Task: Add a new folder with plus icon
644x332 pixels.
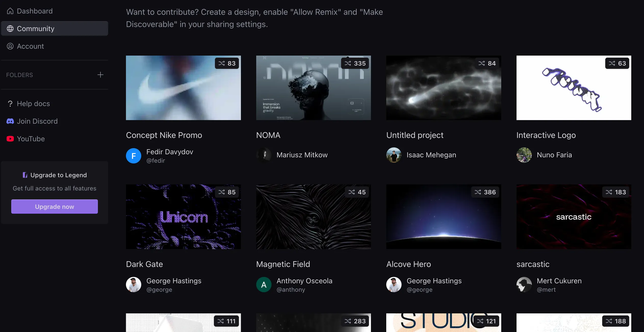Action: (x=100, y=75)
